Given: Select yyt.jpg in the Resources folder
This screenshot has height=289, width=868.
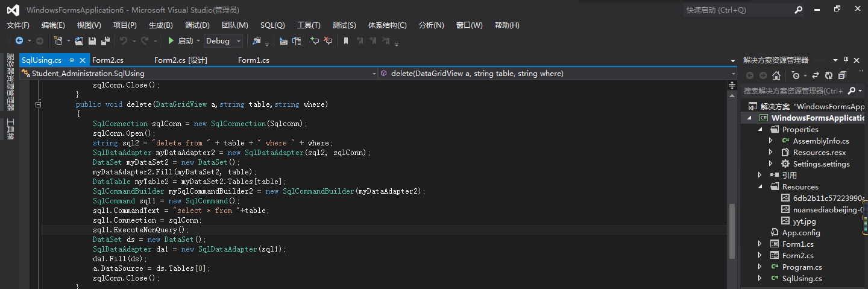Looking at the screenshot, I should (x=804, y=221).
